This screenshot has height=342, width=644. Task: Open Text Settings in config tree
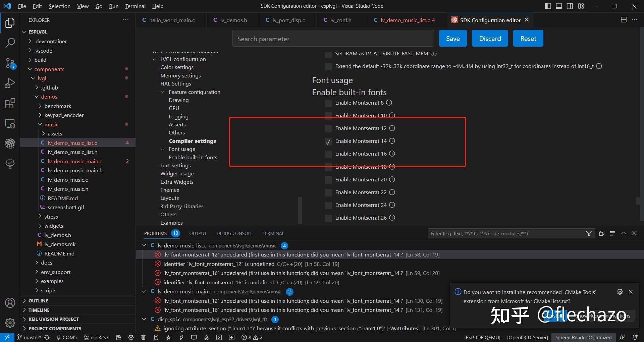click(175, 166)
